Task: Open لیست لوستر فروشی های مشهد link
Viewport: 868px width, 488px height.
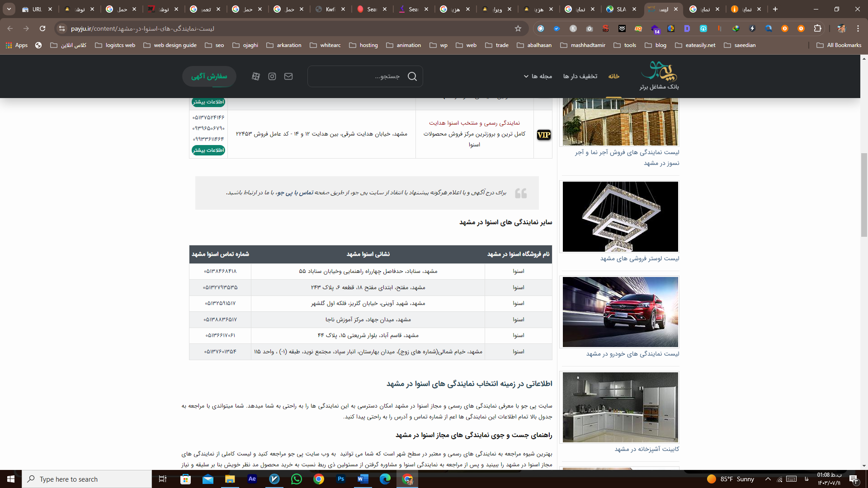Action: click(639, 258)
